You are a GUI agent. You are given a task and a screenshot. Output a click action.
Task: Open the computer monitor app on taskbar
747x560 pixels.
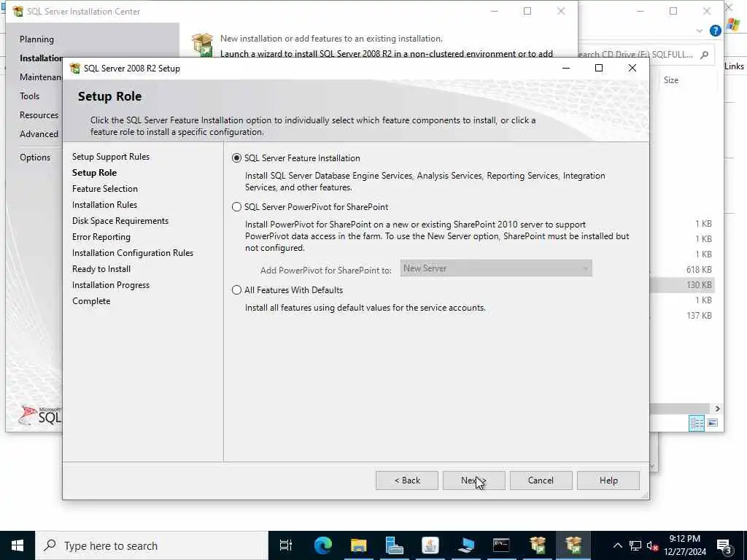465,545
